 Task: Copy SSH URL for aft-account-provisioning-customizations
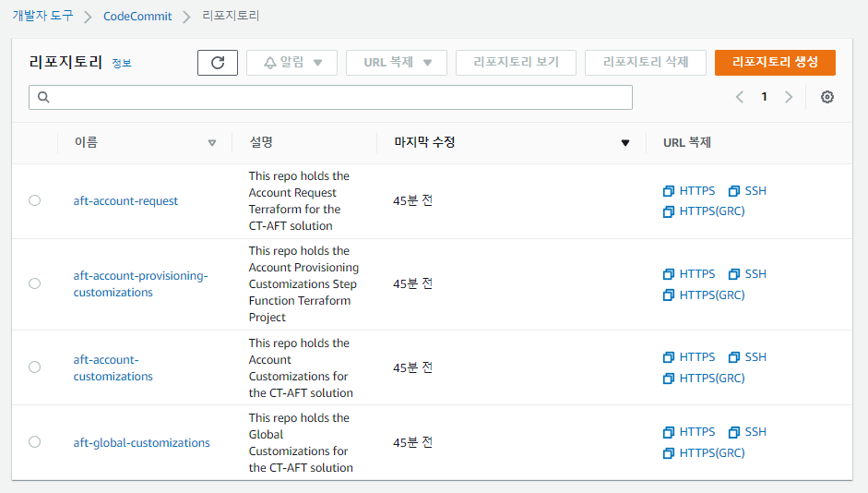[x=748, y=273]
